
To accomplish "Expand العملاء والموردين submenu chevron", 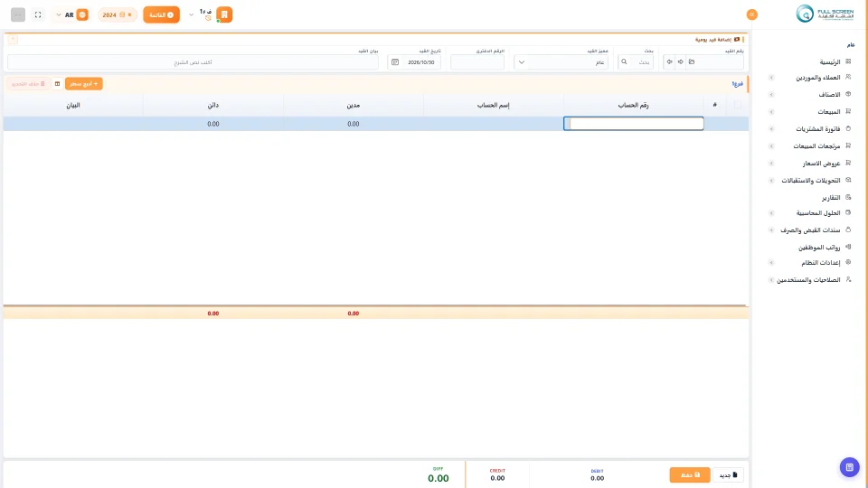I will (771, 78).
